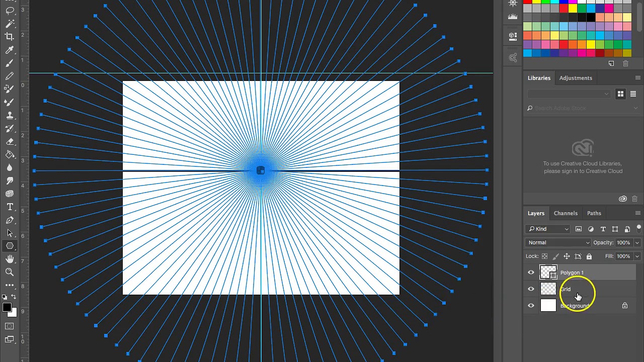Select the Blur tool

10,168
